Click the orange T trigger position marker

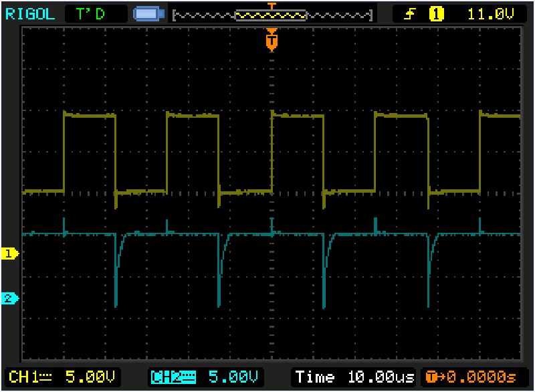pos(272,40)
